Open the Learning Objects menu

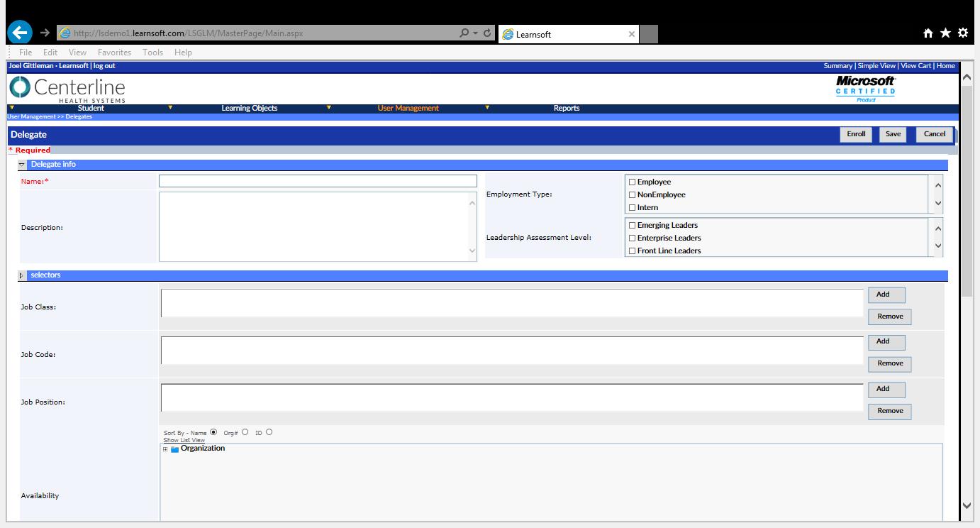point(249,109)
